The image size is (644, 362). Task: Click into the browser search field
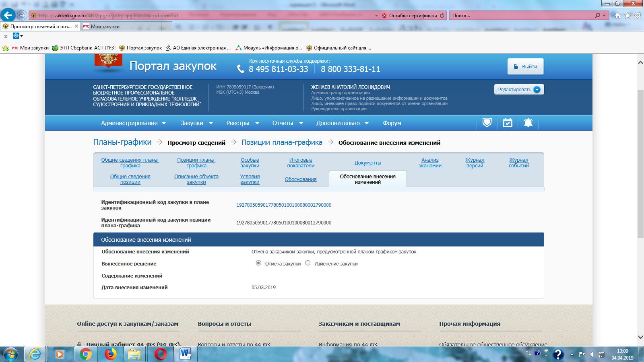[x=521, y=16]
